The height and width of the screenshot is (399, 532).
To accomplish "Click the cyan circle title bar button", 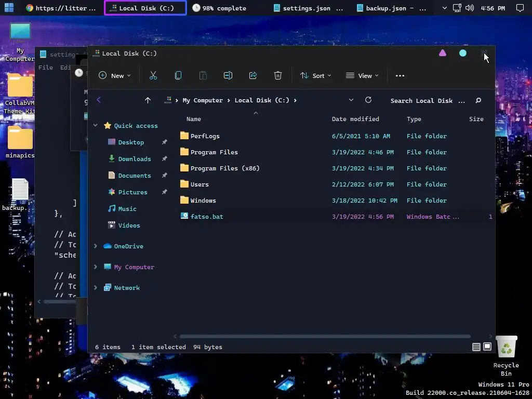I will click(x=463, y=53).
